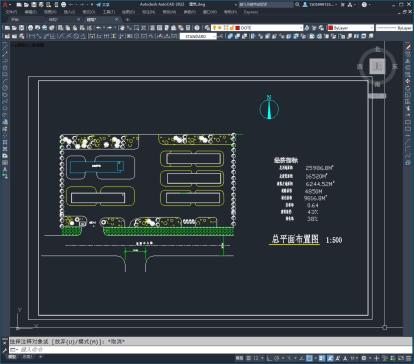This screenshot has height=364, width=414.
Task: Open the 绘图(D) menu
Action: (x=128, y=12)
